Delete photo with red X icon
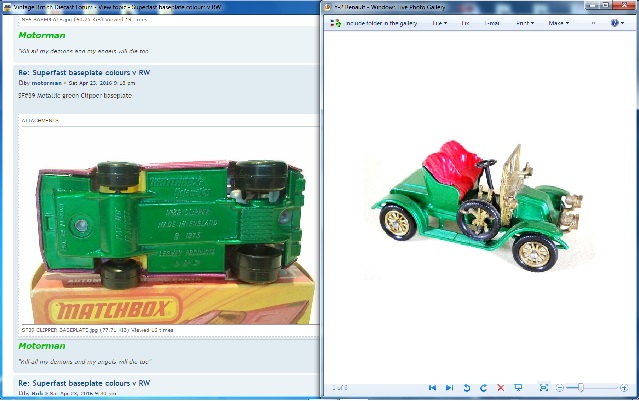The width and height of the screenshot is (639, 401). coord(501,387)
